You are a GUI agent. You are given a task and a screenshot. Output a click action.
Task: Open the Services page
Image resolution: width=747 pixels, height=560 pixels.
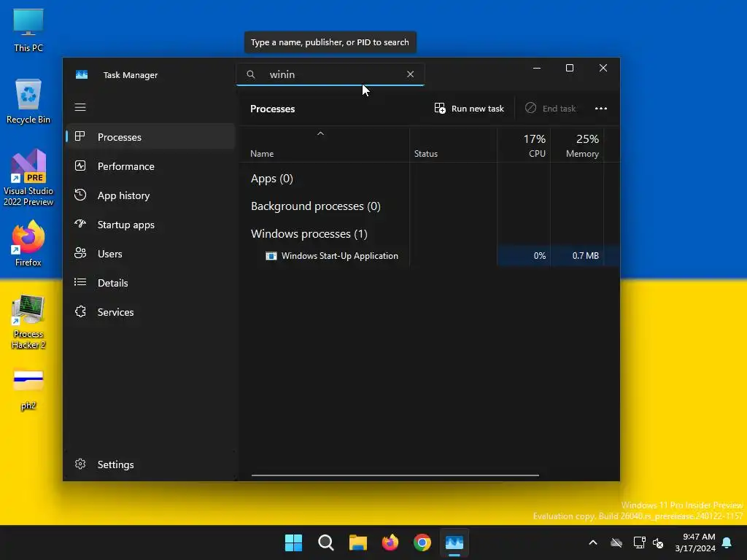pyautogui.click(x=150, y=312)
